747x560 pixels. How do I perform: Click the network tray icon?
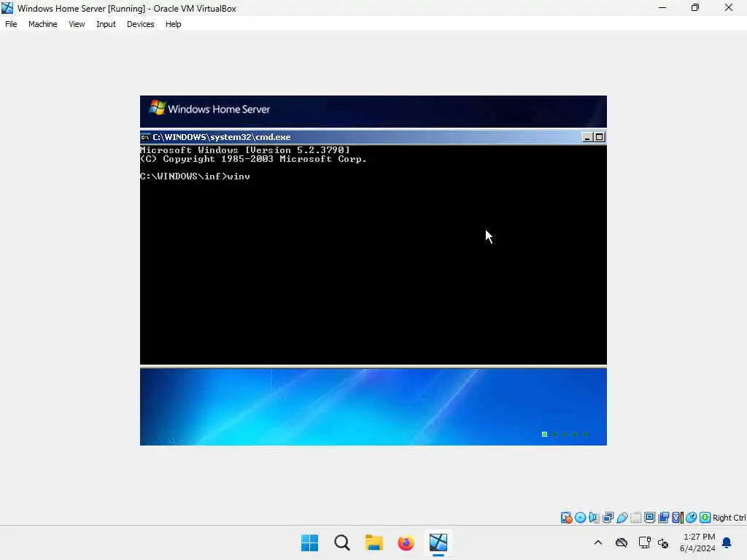coord(645,542)
